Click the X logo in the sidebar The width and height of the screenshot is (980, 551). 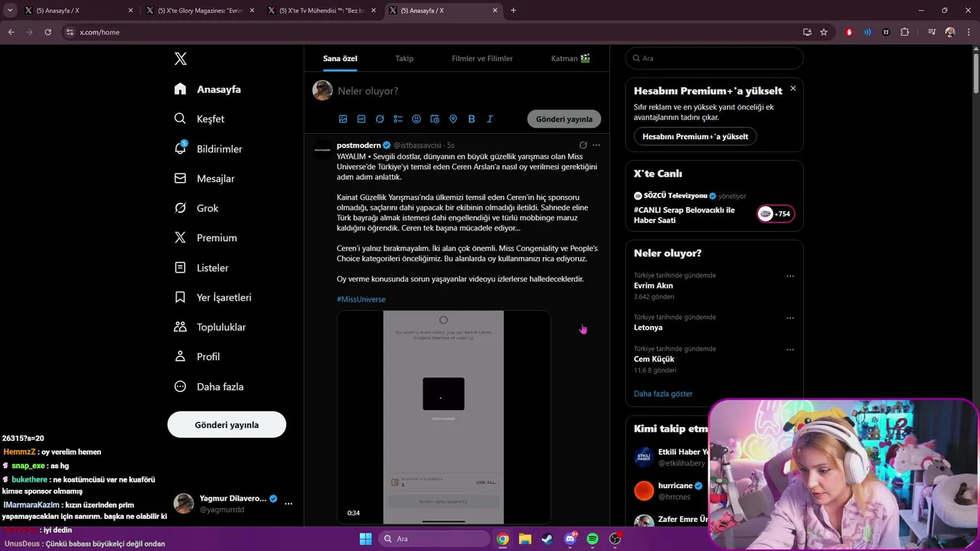pyautogui.click(x=180, y=59)
